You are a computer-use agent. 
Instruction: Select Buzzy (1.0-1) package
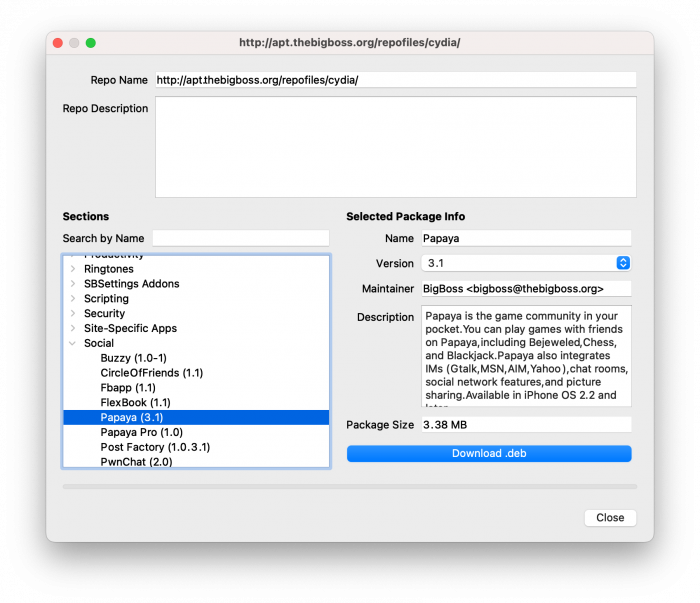point(133,358)
